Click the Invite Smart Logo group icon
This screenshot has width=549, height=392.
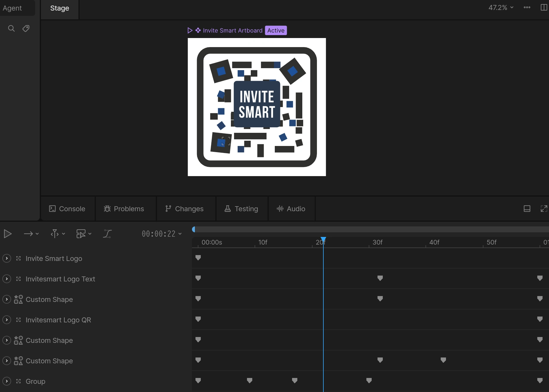[18, 258]
